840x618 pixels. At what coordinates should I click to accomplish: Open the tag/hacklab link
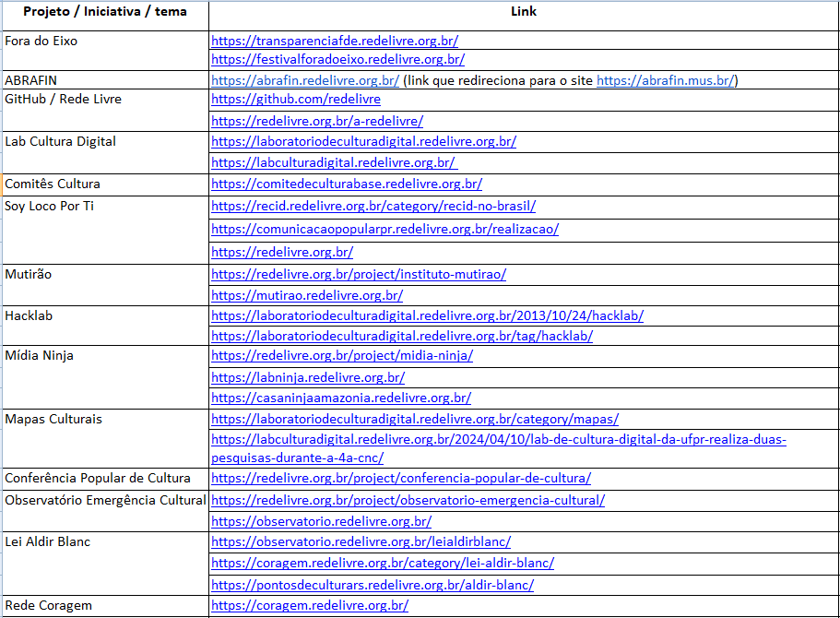402,336
